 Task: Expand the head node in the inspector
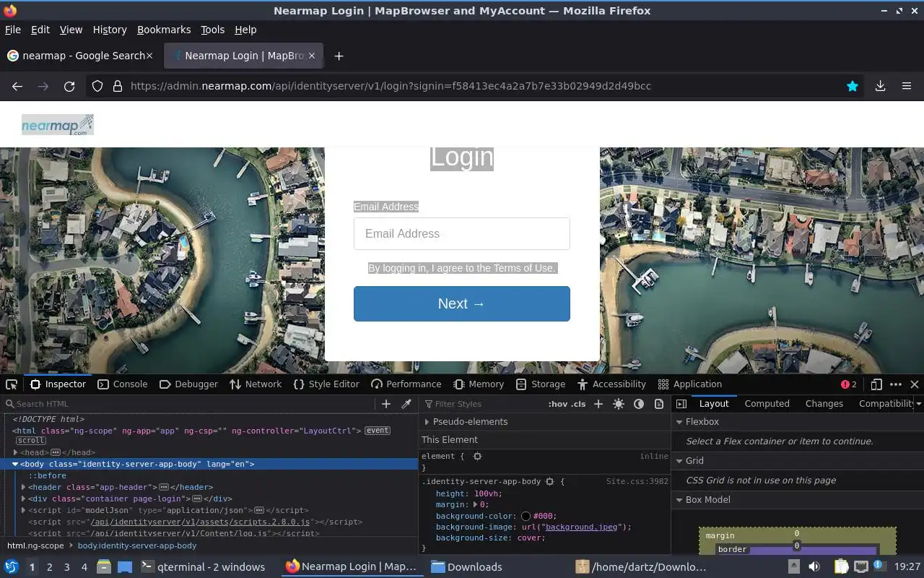[15, 452]
